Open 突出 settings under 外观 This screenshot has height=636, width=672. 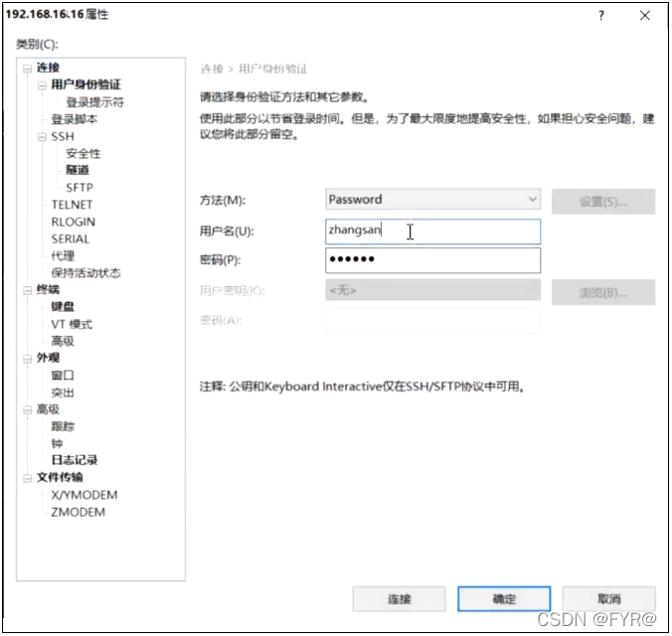tap(63, 393)
